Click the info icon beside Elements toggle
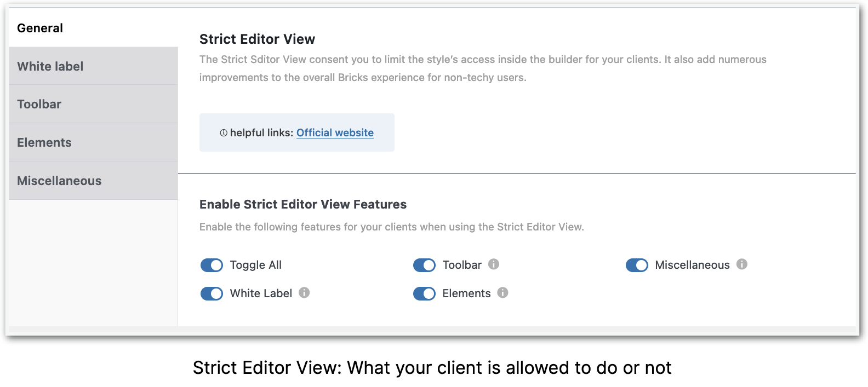This screenshot has height=387, width=868. (x=502, y=293)
